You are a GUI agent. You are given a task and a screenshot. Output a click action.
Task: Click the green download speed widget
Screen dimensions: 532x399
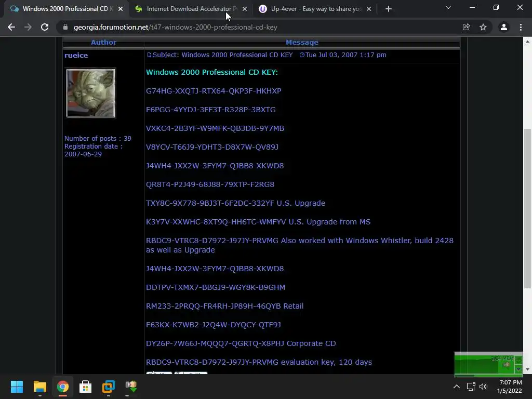pos(488,364)
